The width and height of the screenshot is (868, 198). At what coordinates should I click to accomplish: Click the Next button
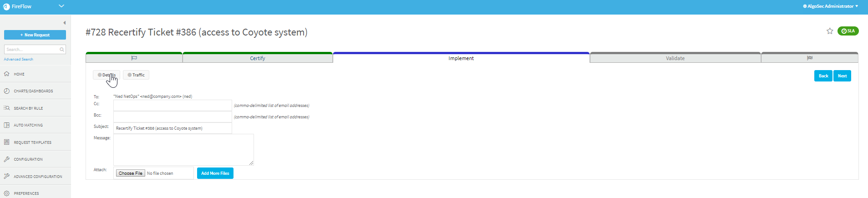(842, 76)
